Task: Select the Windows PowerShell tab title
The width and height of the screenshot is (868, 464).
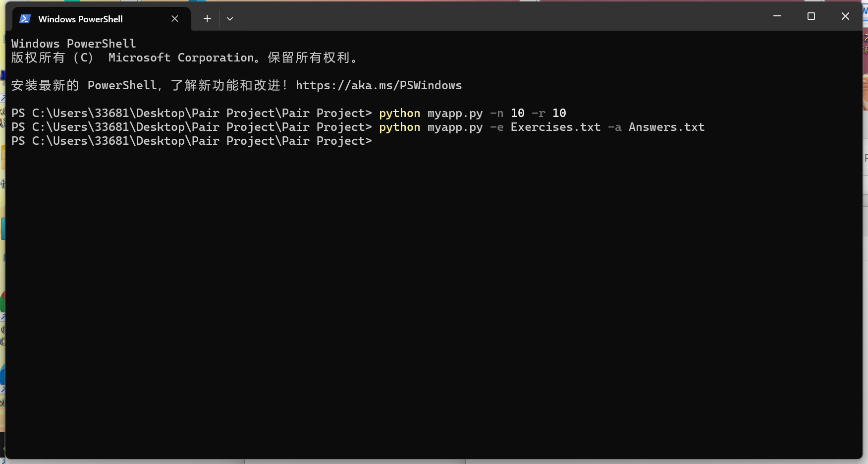Action: [80, 19]
